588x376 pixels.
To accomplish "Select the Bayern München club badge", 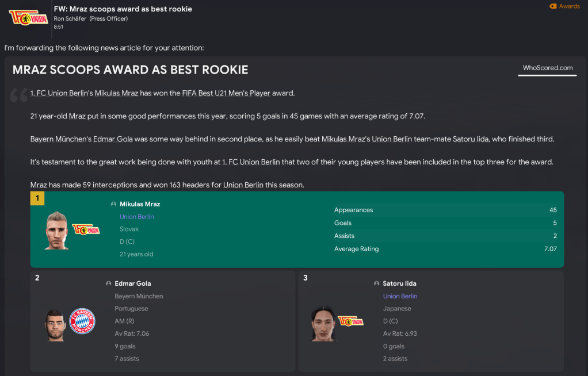I will 82,322.
